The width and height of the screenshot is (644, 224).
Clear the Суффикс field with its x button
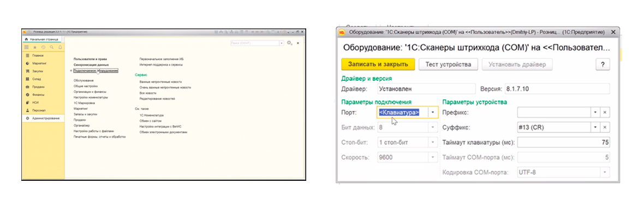pos(605,127)
